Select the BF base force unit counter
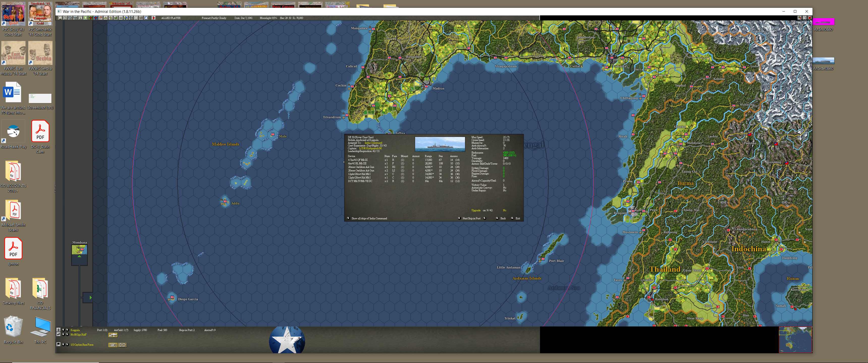Image resolution: width=868 pixels, height=363 pixels. [113, 345]
